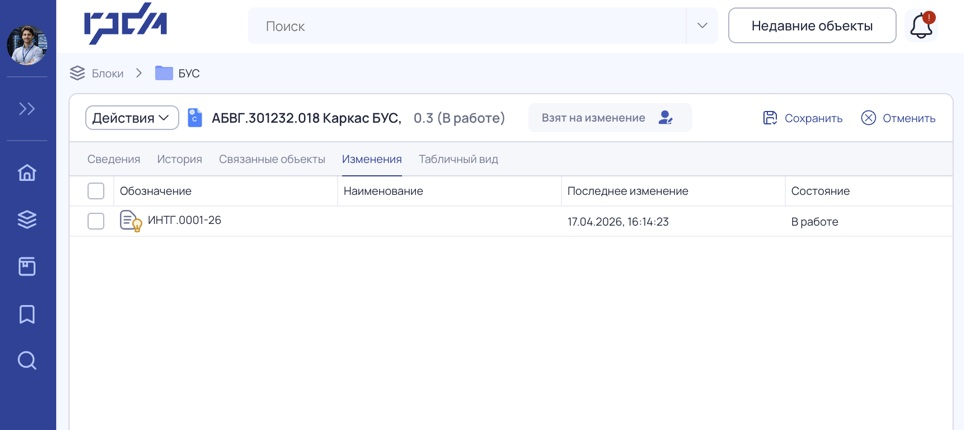Go to Home via sidebar house icon
This screenshot has width=964, height=430.
[x=26, y=173]
